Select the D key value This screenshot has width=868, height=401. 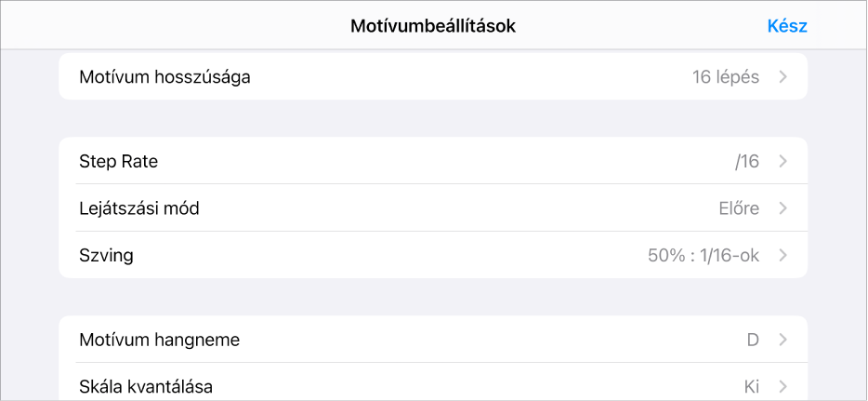point(753,340)
